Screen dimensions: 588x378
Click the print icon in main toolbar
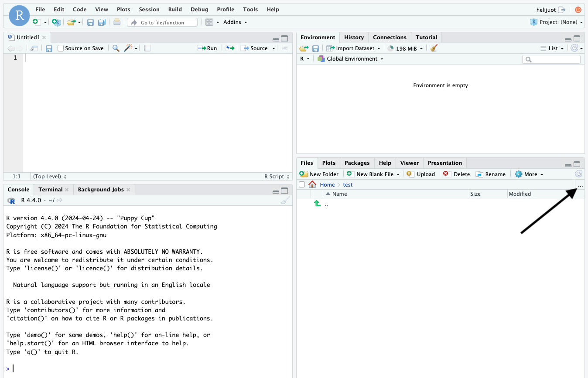click(x=116, y=22)
